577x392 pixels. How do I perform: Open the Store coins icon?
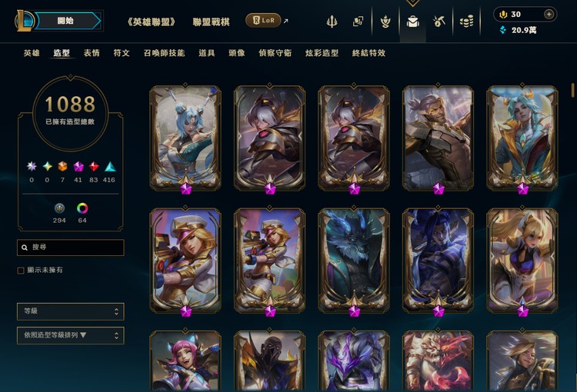[467, 22]
